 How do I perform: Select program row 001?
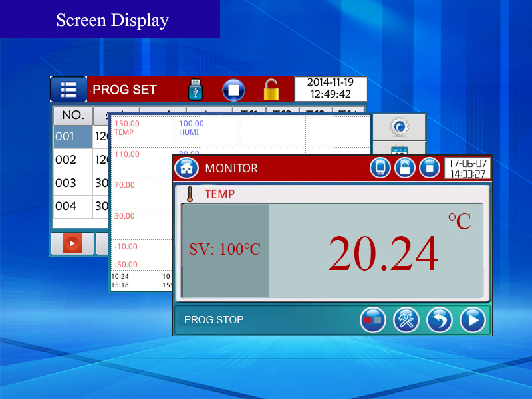pyautogui.click(x=72, y=137)
